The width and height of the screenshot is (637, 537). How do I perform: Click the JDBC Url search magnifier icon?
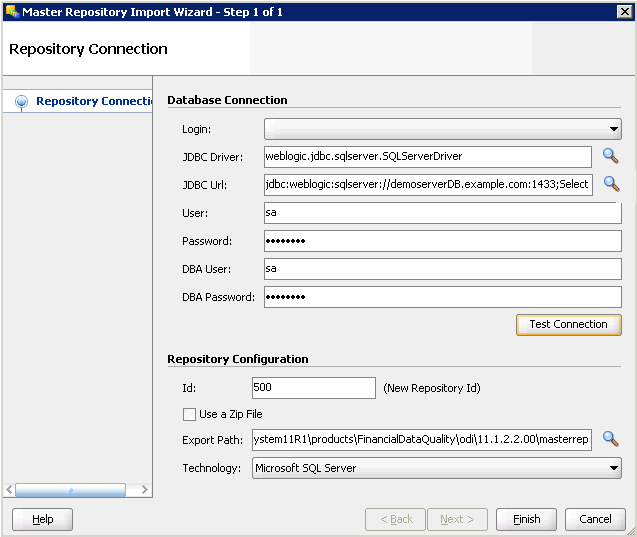tap(610, 184)
